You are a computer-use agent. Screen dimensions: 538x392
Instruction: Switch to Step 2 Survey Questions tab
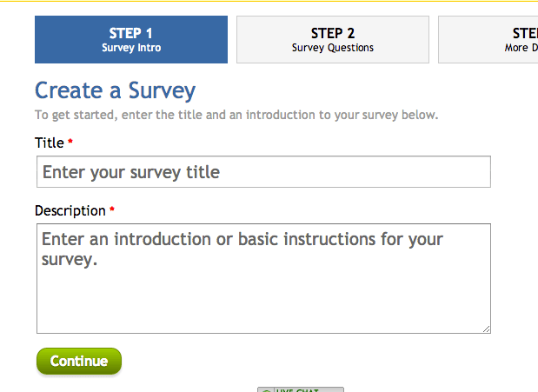coord(332,39)
